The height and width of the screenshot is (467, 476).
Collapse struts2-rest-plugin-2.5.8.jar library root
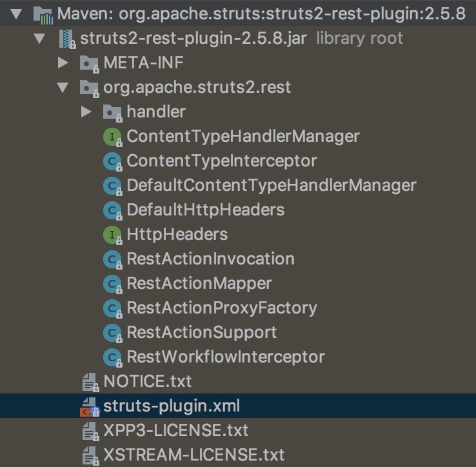pyautogui.click(x=39, y=39)
